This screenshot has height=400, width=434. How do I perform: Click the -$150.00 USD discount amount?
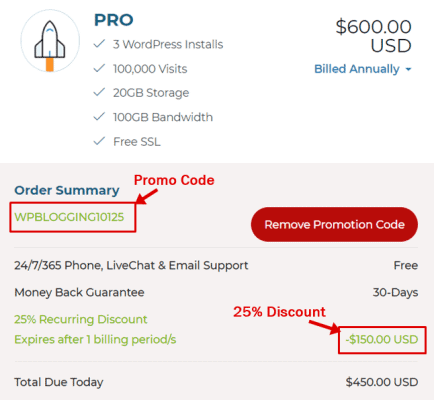(382, 340)
